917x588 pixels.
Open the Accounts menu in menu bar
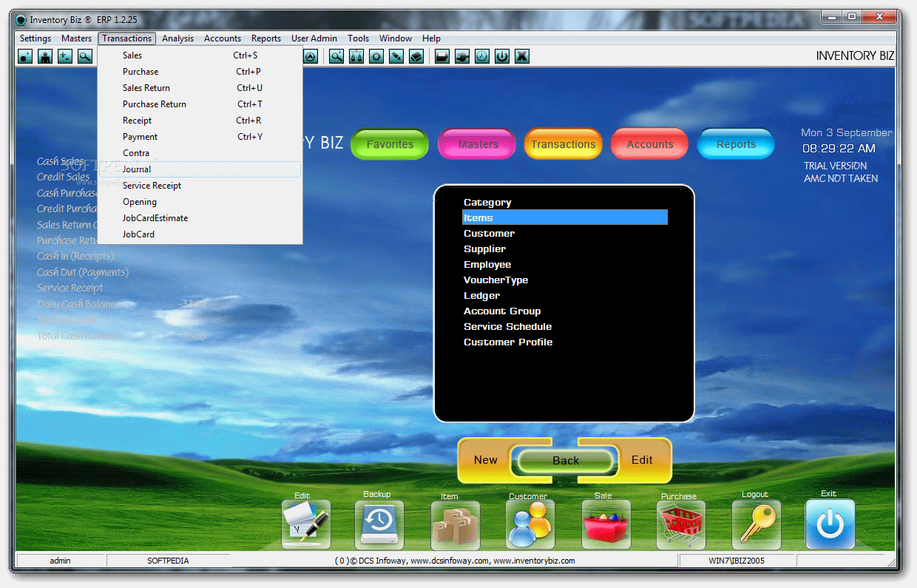[x=223, y=38]
